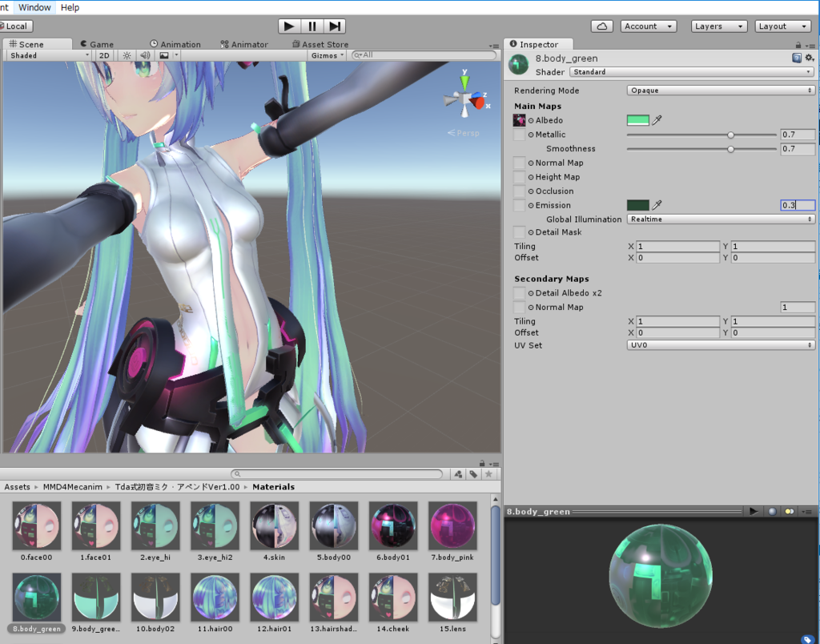Open the Global Illumination Realtime dropdown

721,219
